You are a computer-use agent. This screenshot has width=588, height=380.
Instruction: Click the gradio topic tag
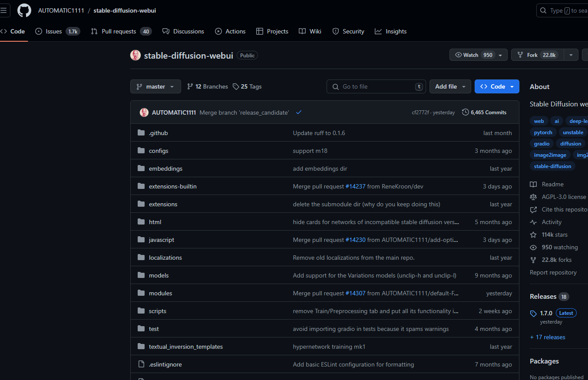click(x=542, y=144)
